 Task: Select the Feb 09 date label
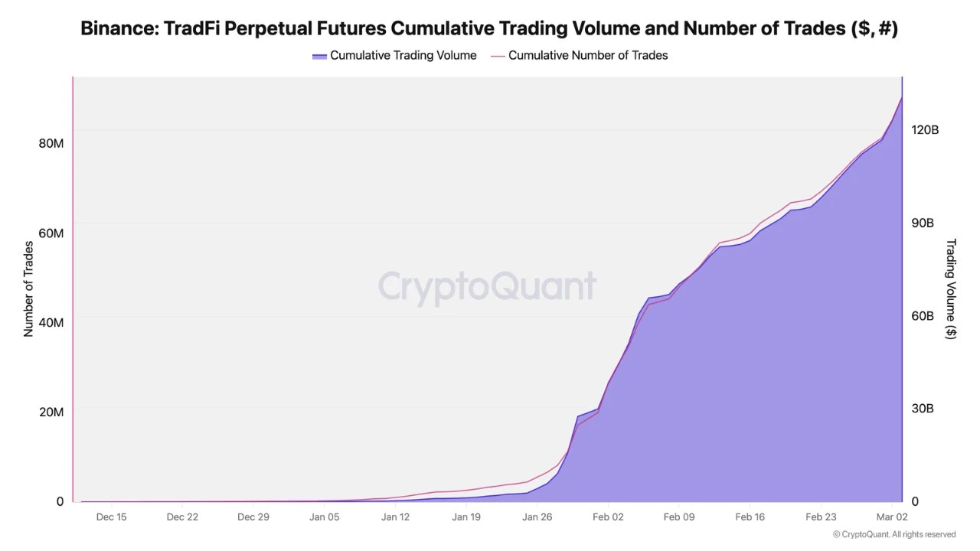coord(679,517)
